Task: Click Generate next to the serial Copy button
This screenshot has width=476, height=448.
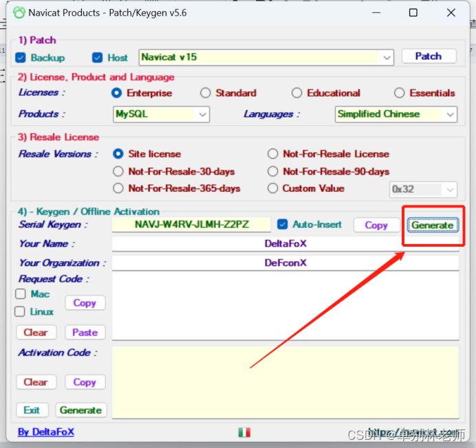Action: click(433, 225)
